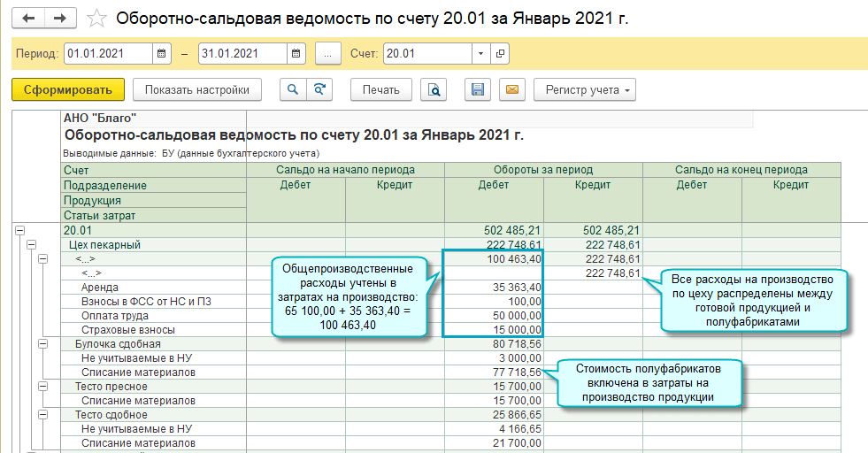The width and height of the screenshot is (868, 453).
Task: Open calendar for end date 31.01.2021
Action: (x=296, y=54)
